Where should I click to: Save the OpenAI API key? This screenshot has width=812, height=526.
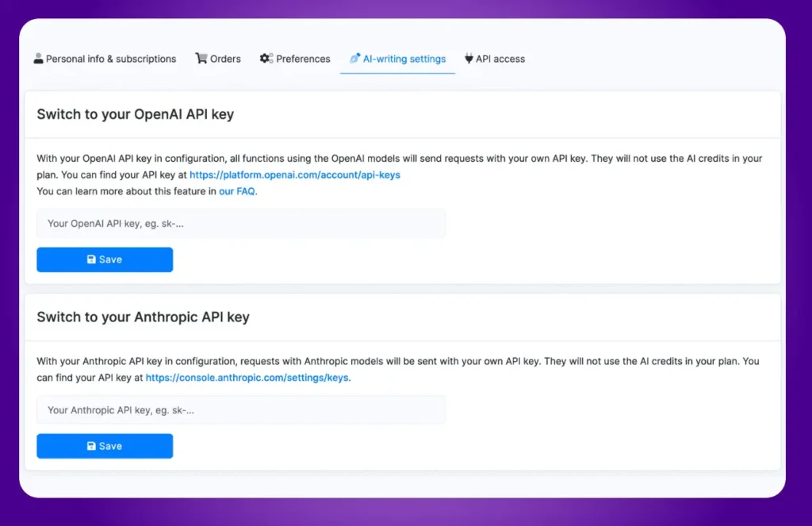click(104, 259)
